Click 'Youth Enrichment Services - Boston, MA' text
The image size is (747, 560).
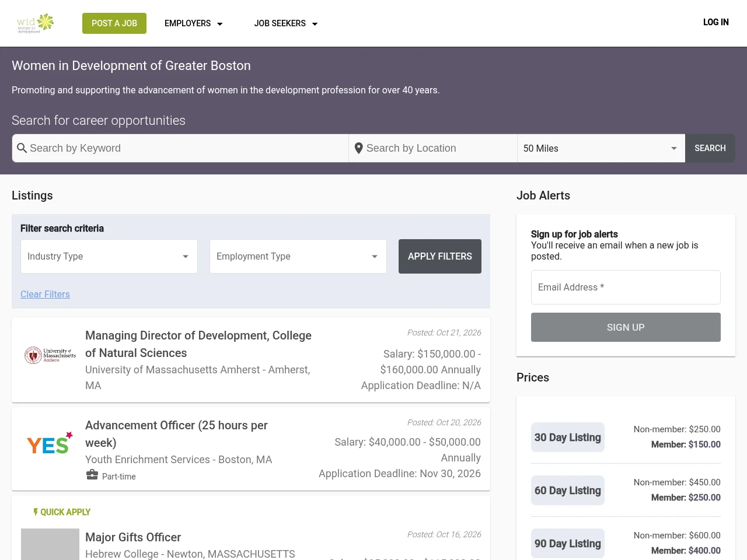[179, 460]
